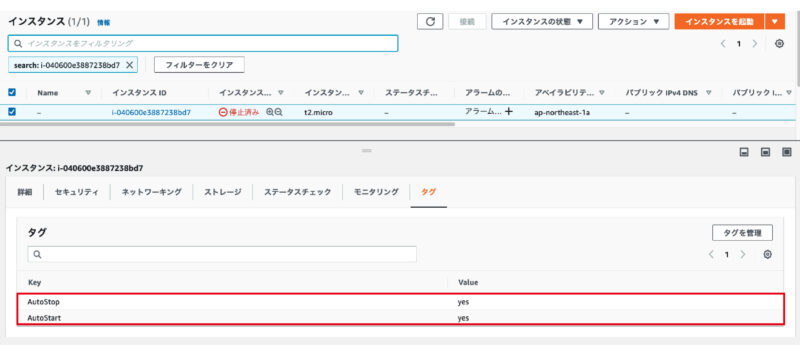
Task: Open instance table settings gear
Action: pos(779,44)
